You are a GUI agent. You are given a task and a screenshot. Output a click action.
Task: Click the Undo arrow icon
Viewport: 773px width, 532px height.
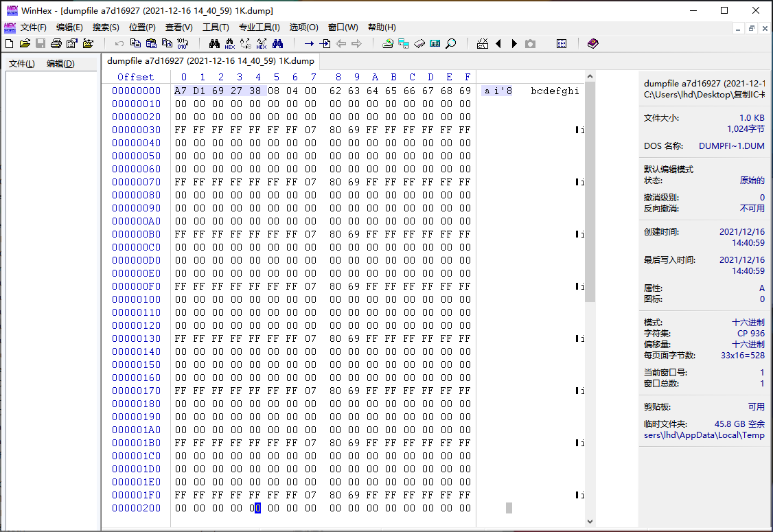(119, 43)
